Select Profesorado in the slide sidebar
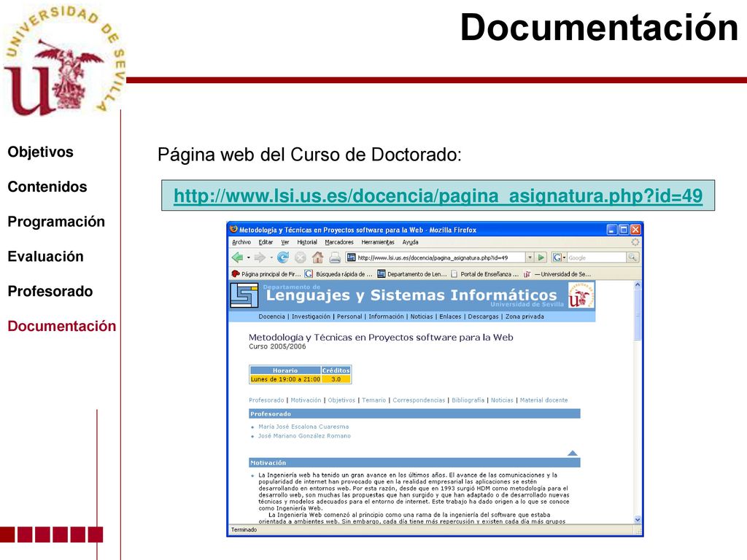The height and width of the screenshot is (560, 747). (50, 291)
